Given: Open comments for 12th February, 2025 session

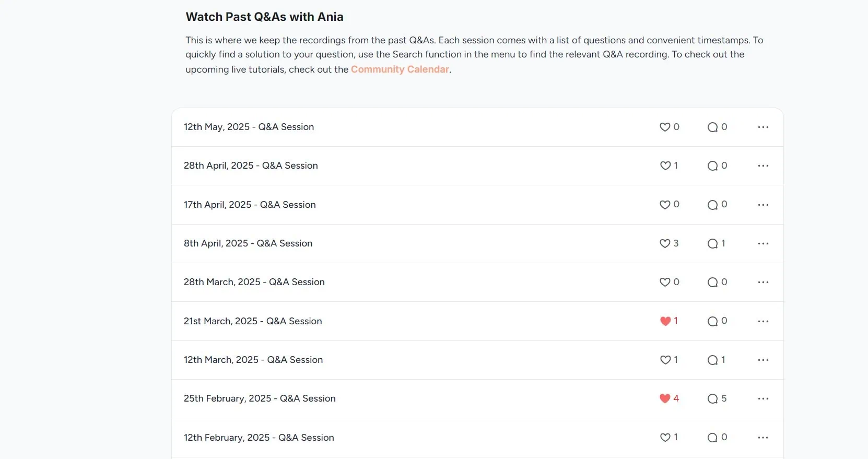Looking at the screenshot, I should click(712, 438).
